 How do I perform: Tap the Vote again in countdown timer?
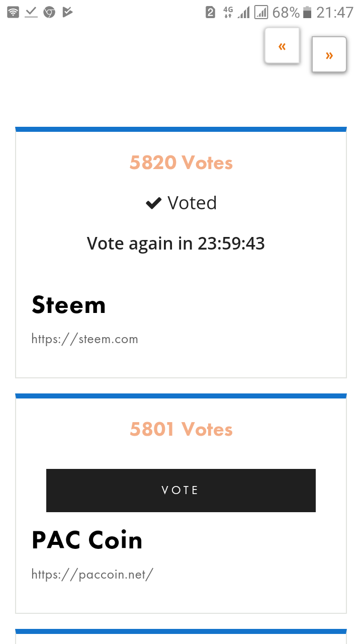click(176, 244)
